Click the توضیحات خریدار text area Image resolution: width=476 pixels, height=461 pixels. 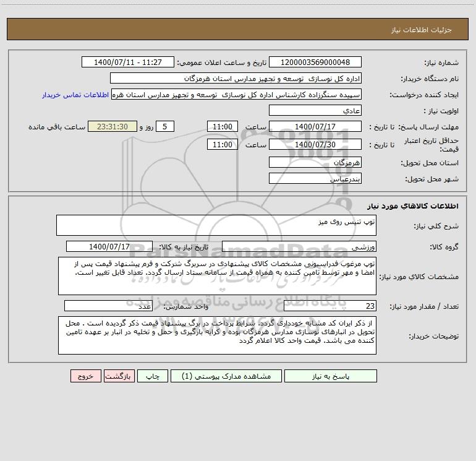click(x=217, y=335)
